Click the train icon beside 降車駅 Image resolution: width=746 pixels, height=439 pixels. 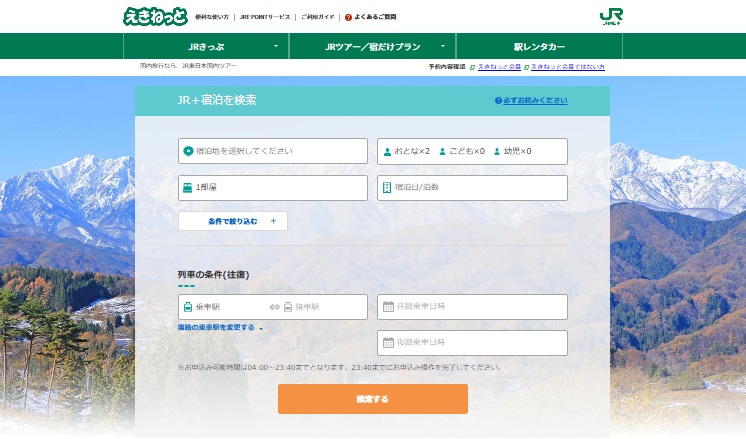pos(287,307)
